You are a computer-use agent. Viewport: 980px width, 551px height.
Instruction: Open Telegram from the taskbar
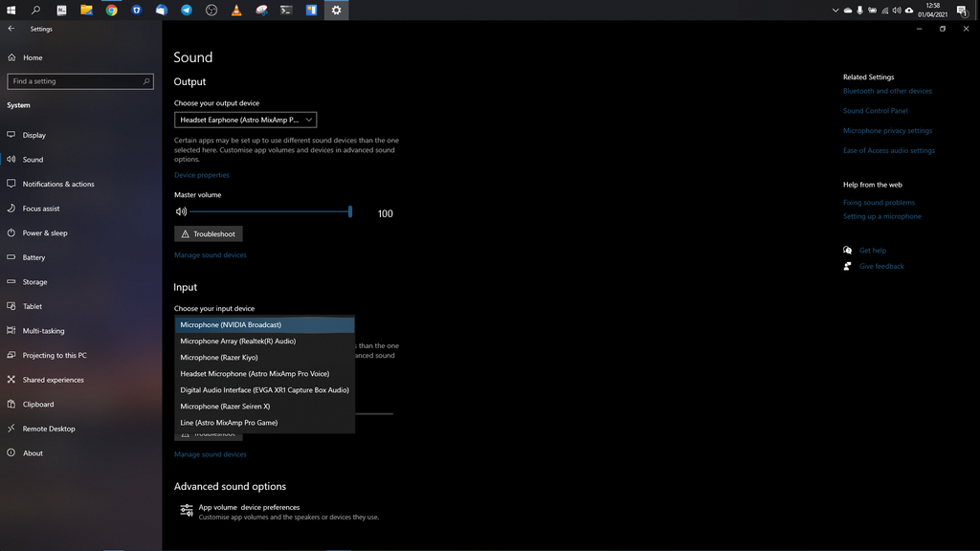[185, 11]
